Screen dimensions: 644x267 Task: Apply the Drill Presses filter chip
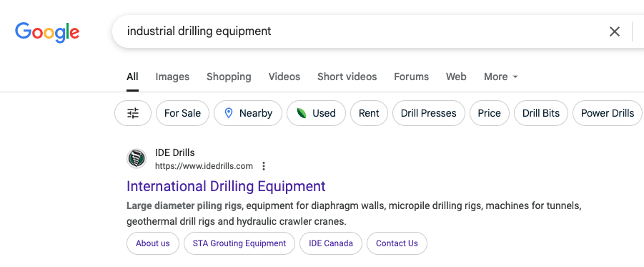(x=428, y=113)
